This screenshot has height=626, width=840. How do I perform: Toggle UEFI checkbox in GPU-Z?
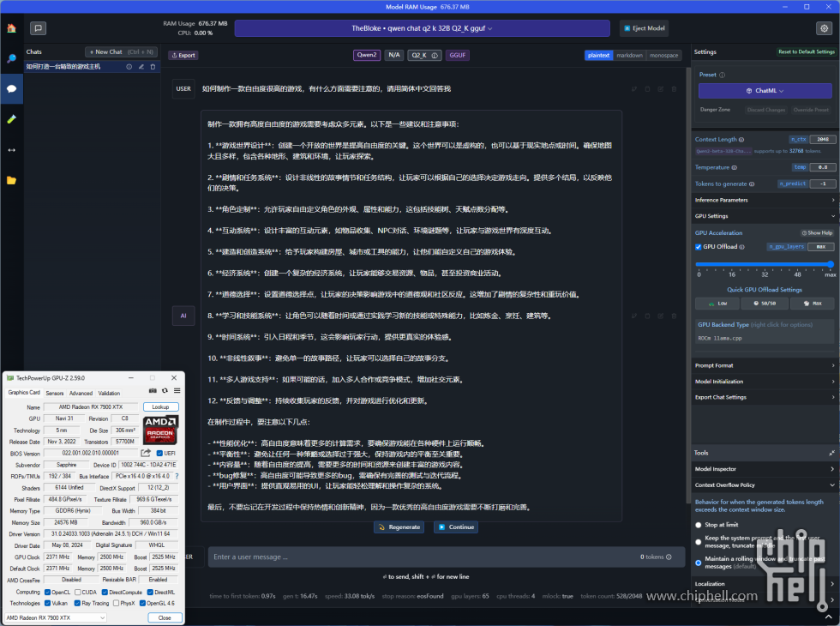pos(159,454)
